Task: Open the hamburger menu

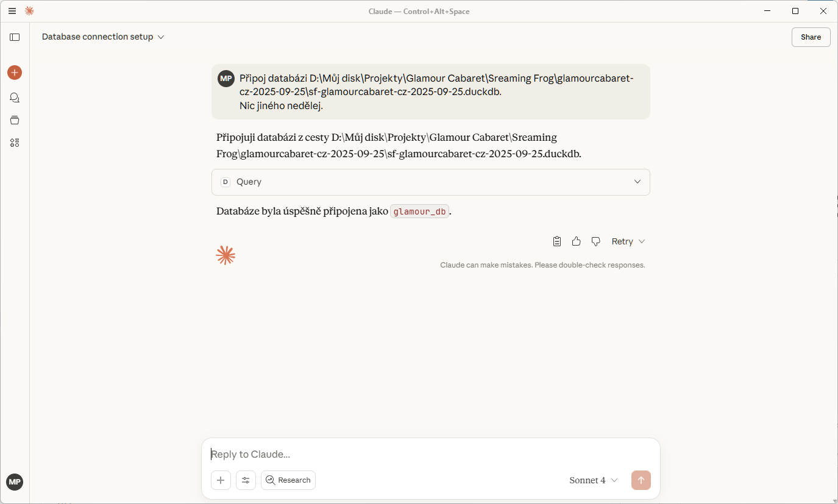Action: 12,11
